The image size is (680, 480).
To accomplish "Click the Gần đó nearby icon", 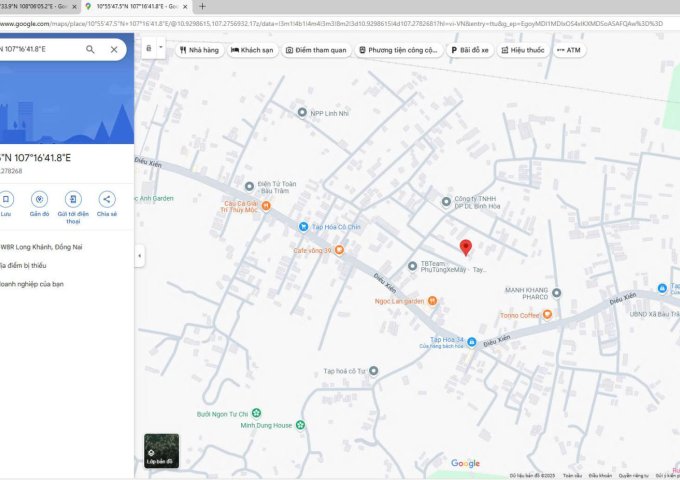I will (x=39, y=199).
